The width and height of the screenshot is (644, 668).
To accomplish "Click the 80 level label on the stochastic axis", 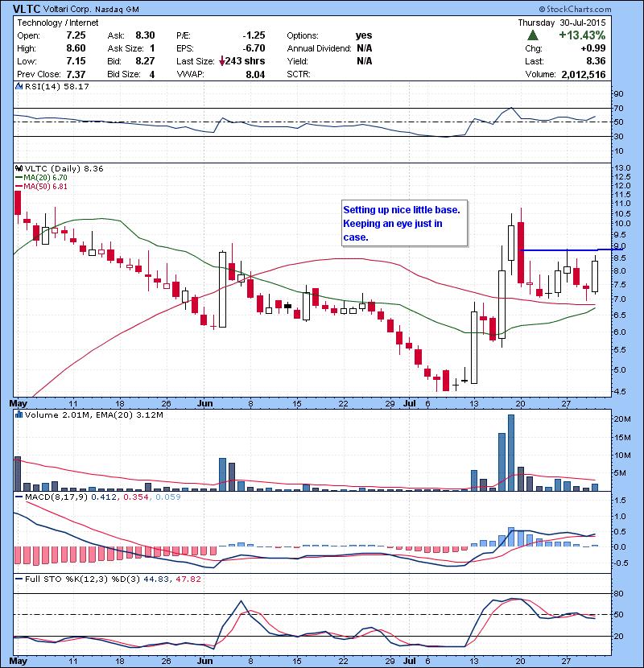I will (618, 593).
